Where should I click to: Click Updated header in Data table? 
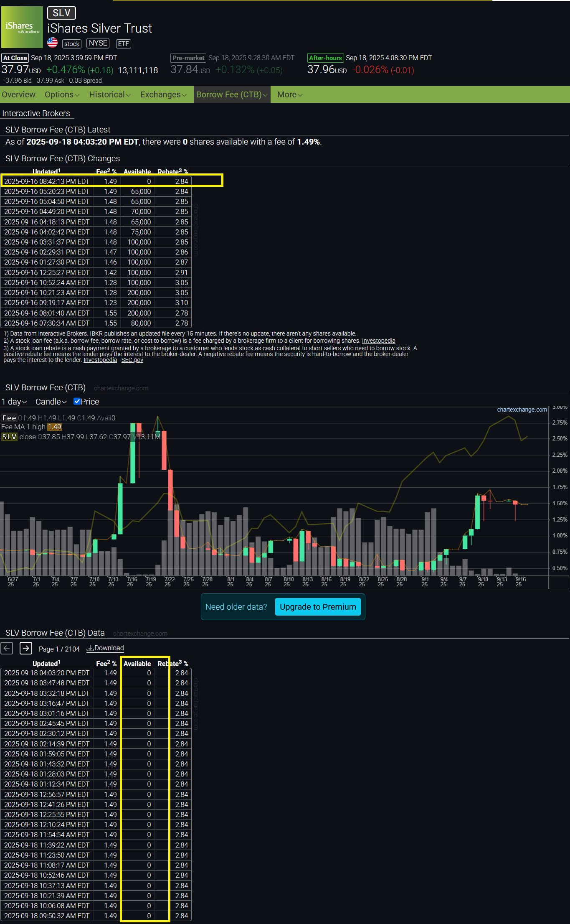click(46, 664)
